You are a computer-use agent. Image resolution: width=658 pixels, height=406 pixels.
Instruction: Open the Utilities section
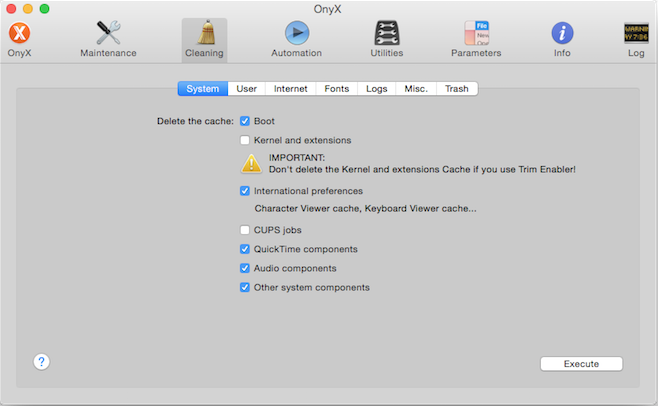387,35
